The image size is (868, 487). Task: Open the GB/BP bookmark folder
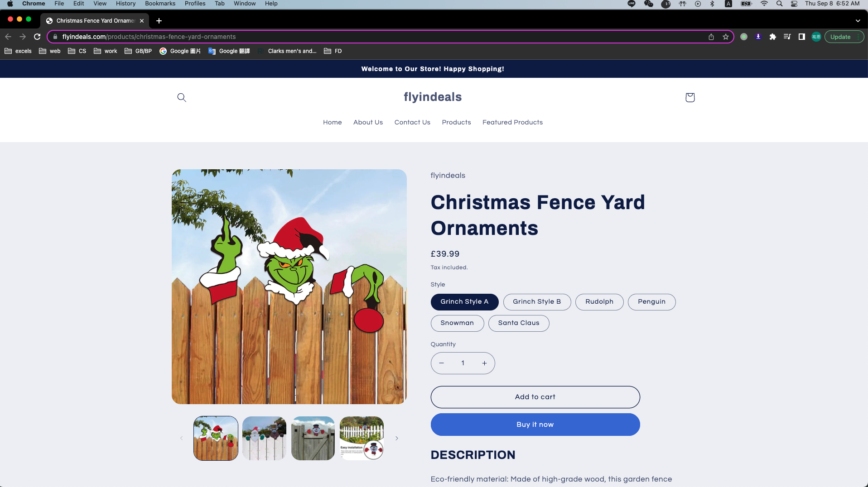(x=138, y=51)
